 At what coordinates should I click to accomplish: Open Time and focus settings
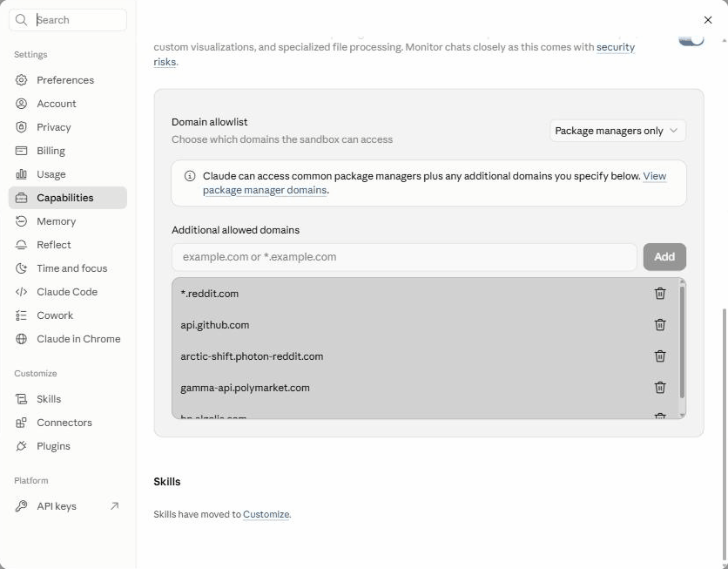pyautogui.click(x=68, y=268)
